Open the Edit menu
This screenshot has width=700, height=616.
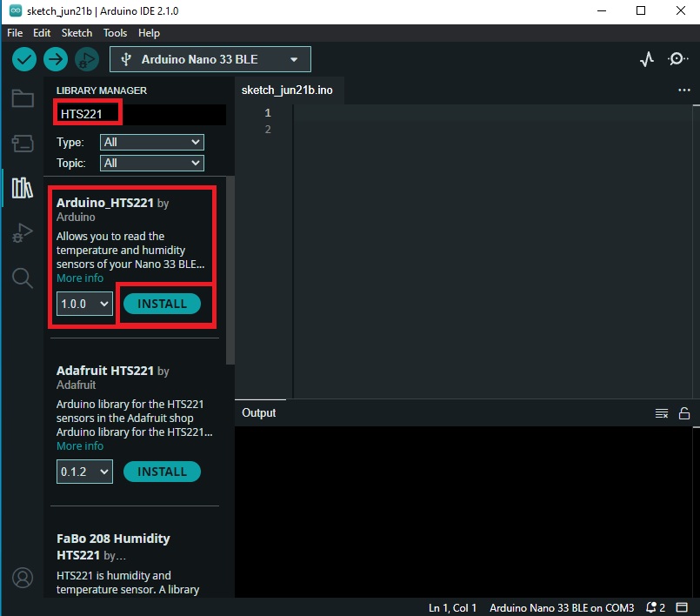coord(42,33)
